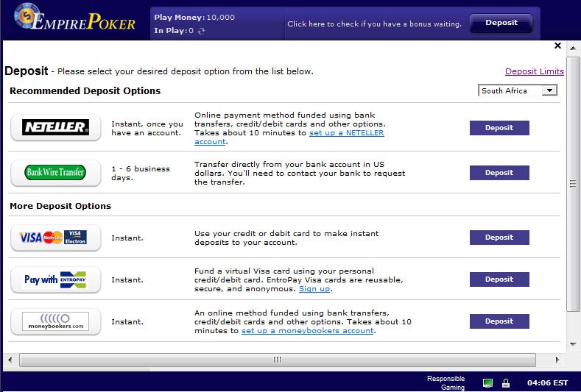Click the 04:06 EST clock
This screenshot has height=392, width=581.
click(547, 383)
